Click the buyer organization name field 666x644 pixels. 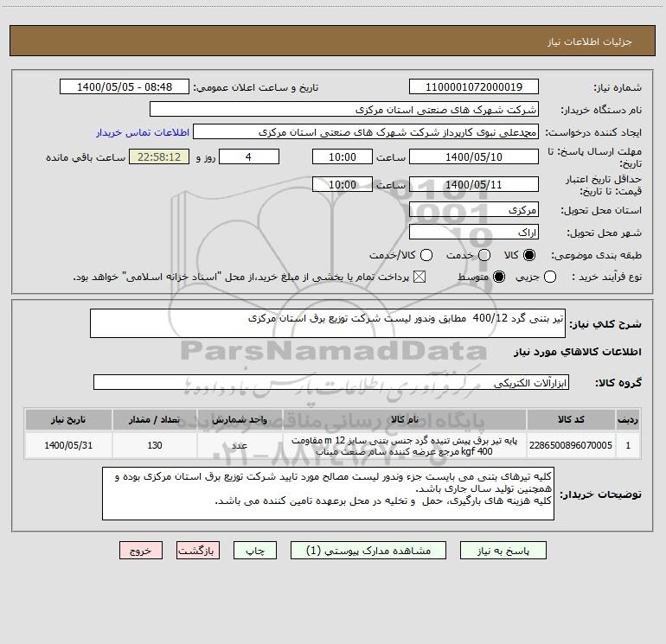(344, 110)
